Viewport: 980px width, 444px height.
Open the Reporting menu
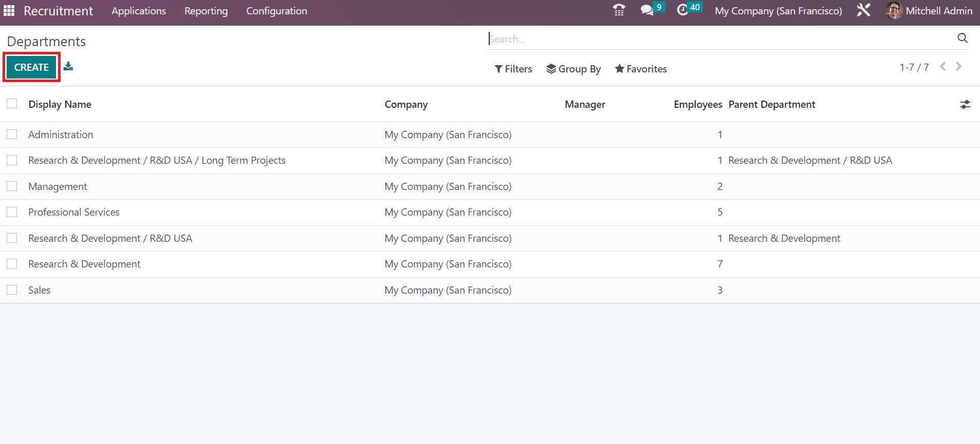[x=206, y=11]
